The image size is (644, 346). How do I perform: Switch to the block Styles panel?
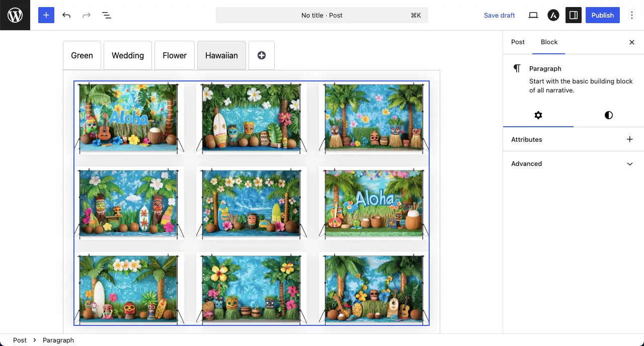click(608, 115)
